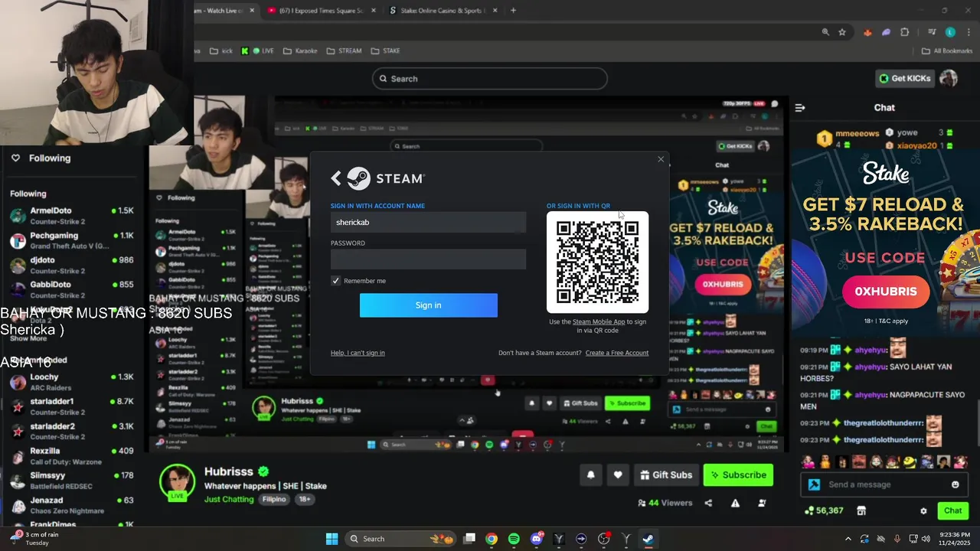
Task: Click the Gift Subs button
Action: (666, 474)
